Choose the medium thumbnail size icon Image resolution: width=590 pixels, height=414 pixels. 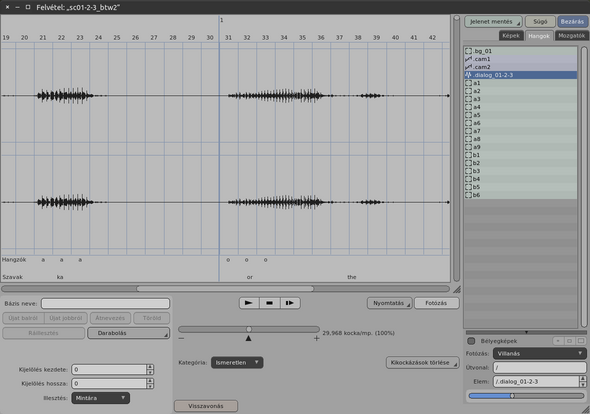[569, 341]
